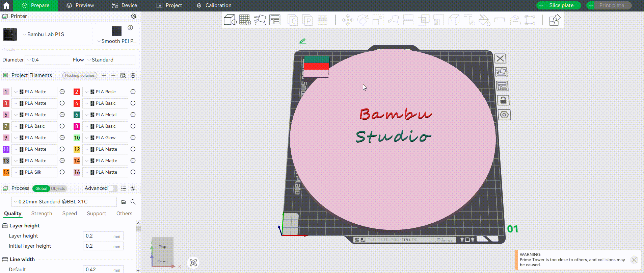Click the fit-view camera icon

[193, 263]
